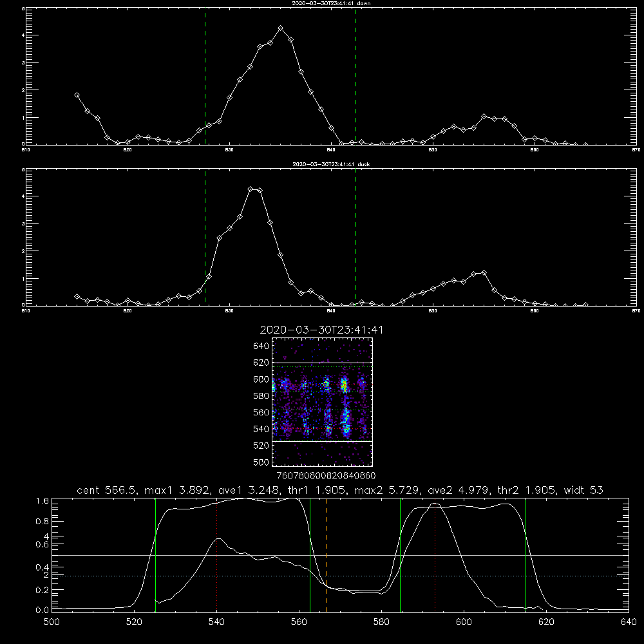644x644 pixels.
Task: Click the orange dashed center line in bottom plot
Action: 326,555
